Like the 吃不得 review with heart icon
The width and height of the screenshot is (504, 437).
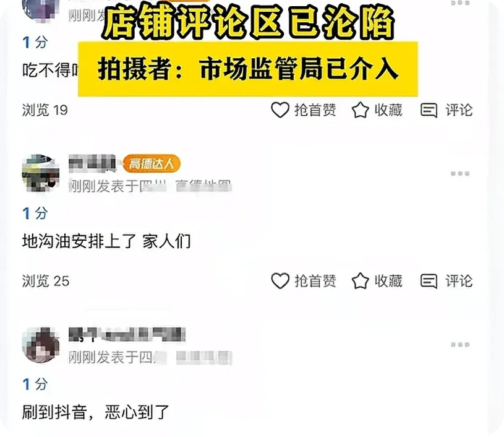pyautogui.click(x=280, y=110)
